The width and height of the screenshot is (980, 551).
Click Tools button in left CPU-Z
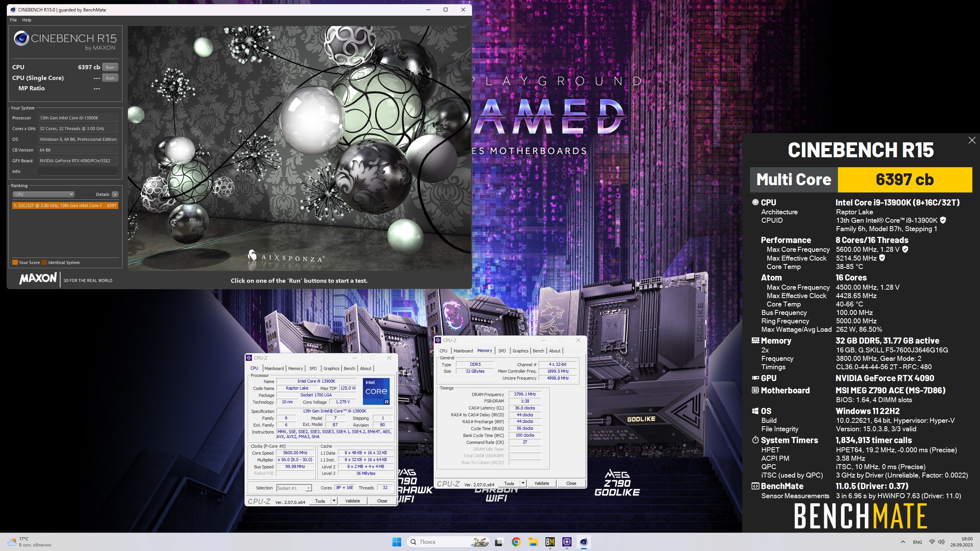[x=320, y=501]
